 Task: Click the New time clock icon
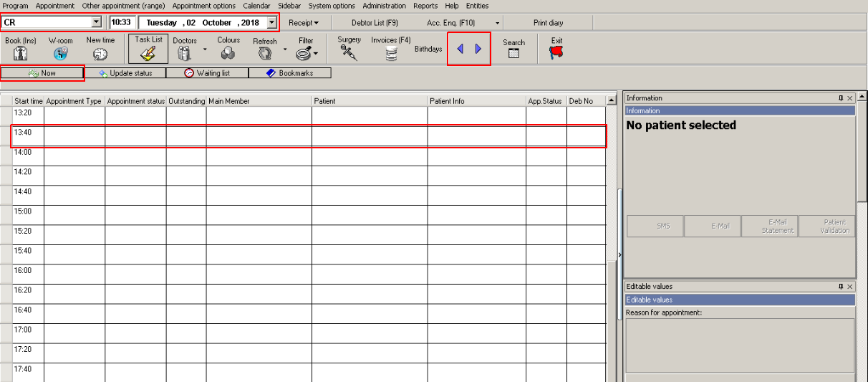pos(100,54)
